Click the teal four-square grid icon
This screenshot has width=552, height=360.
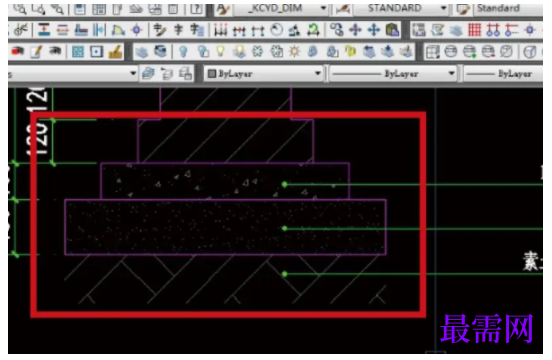click(x=77, y=52)
